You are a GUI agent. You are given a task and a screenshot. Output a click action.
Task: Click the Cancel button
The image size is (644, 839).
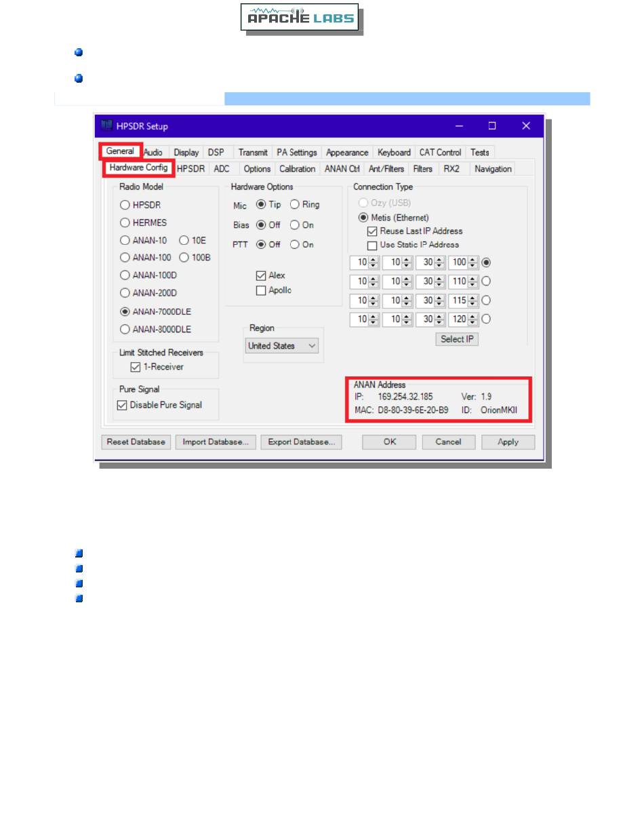[x=449, y=442]
